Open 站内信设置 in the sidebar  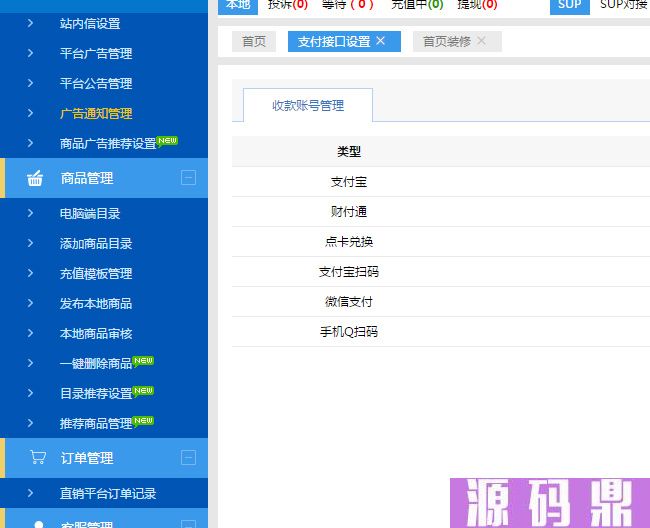pyautogui.click(x=90, y=24)
